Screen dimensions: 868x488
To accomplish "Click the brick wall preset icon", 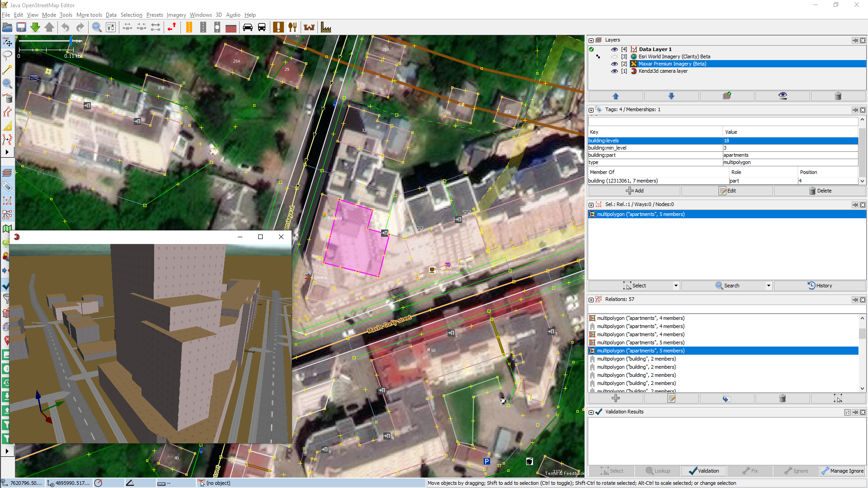I will point(231,28).
